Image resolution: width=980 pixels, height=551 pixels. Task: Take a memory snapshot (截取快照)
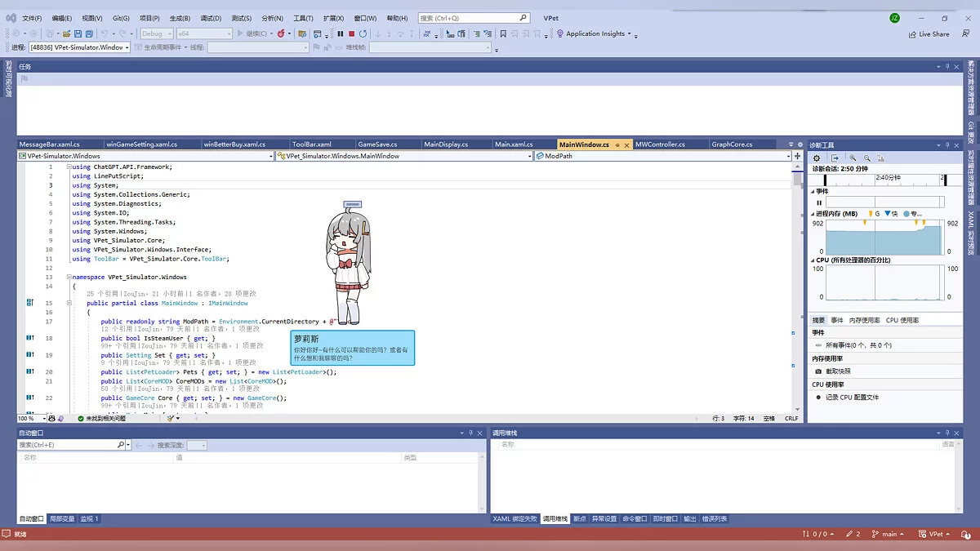tap(836, 371)
